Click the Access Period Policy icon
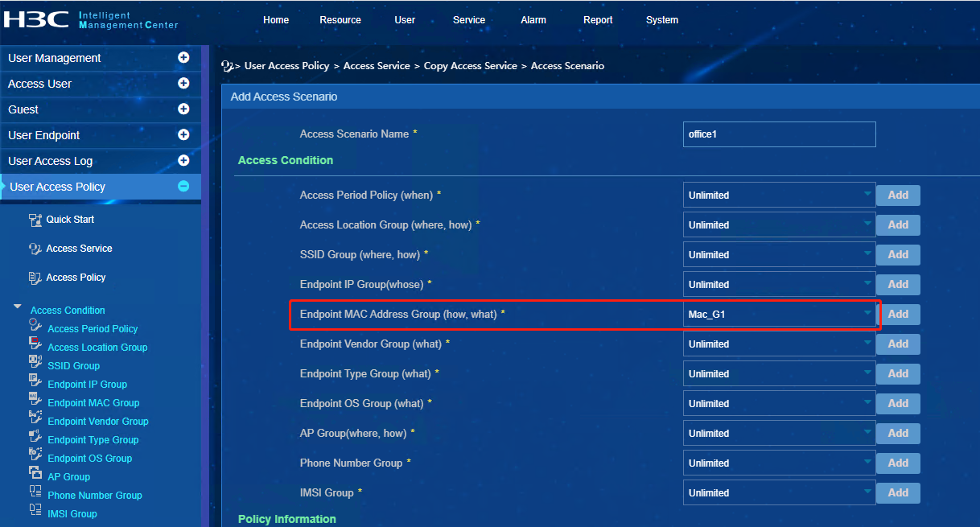The height and width of the screenshot is (527, 980). point(35,325)
